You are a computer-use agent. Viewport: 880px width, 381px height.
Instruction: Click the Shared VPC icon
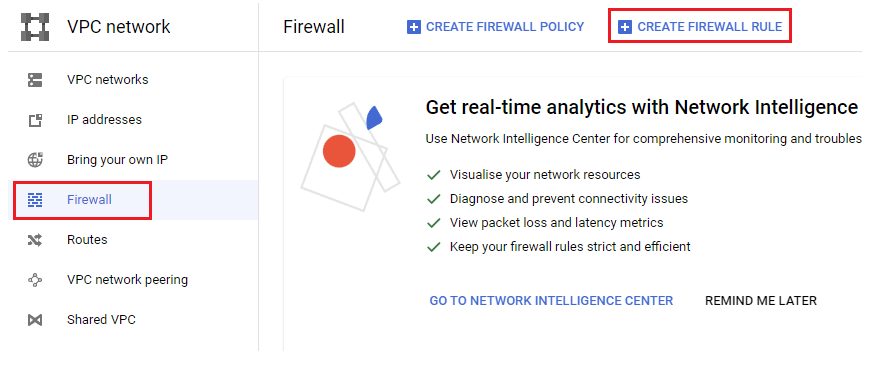click(x=35, y=320)
